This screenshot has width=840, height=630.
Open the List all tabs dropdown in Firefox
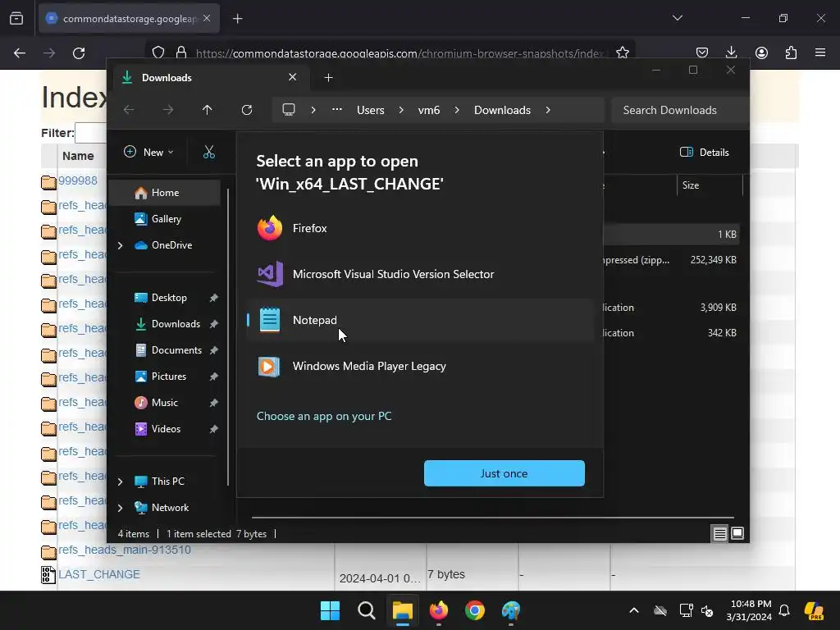[678, 18]
